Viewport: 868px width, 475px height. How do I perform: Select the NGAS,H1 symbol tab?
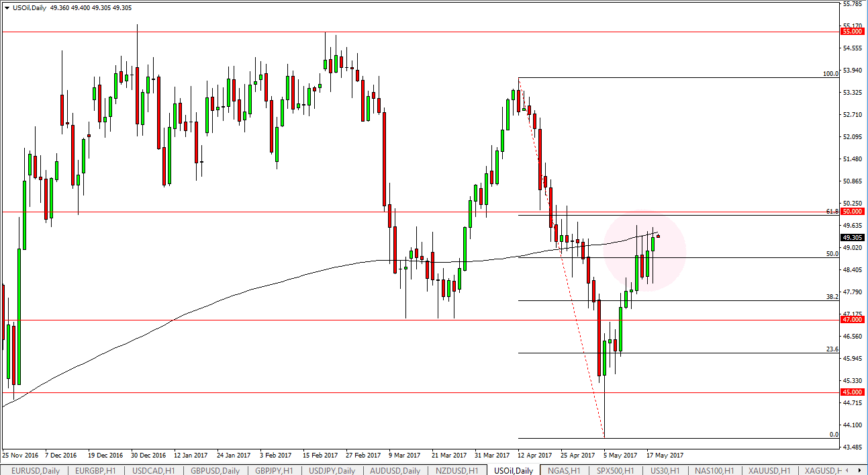[564, 470]
